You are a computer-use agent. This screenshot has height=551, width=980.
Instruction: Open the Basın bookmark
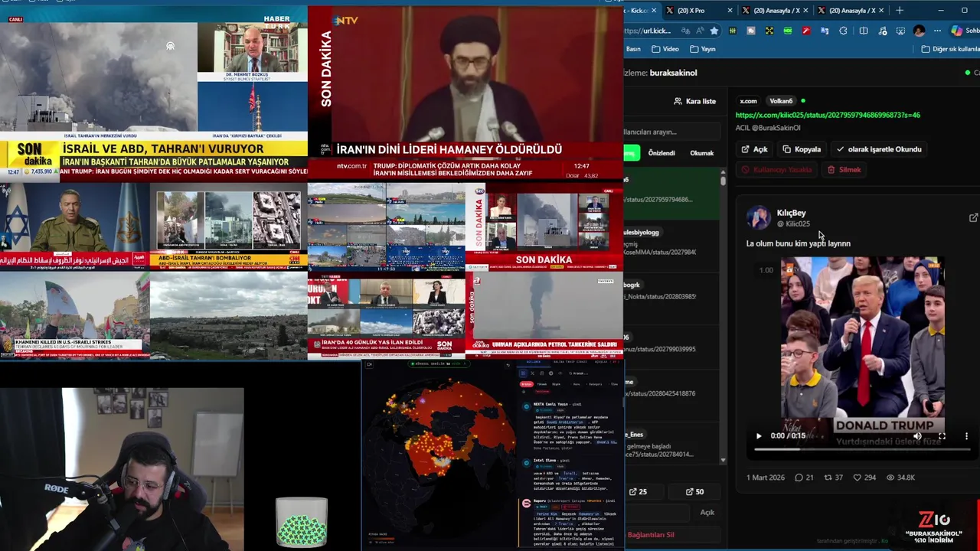point(633,49)
